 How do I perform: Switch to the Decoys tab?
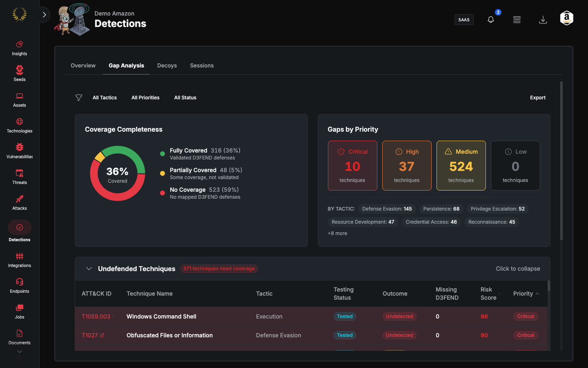tap(167, 65)
